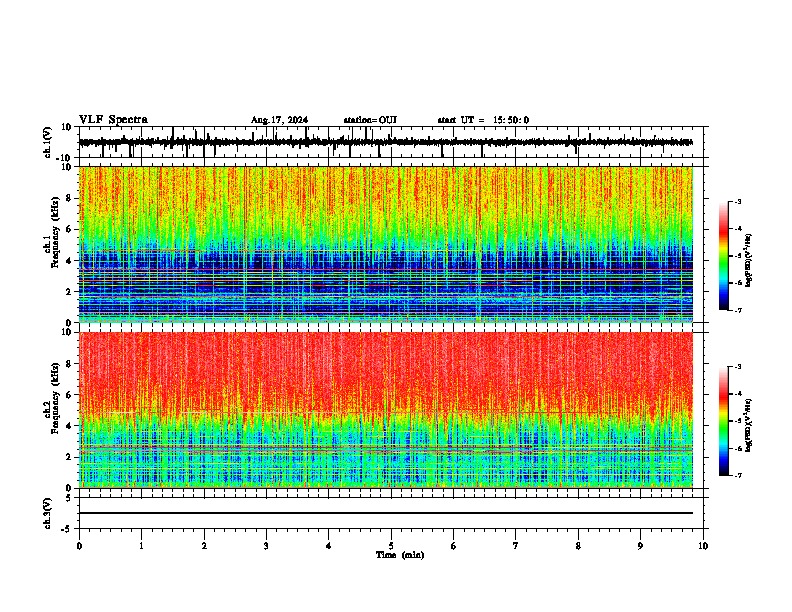Click time axis tick label "0"
792x612 pixels.
[79, 546]
